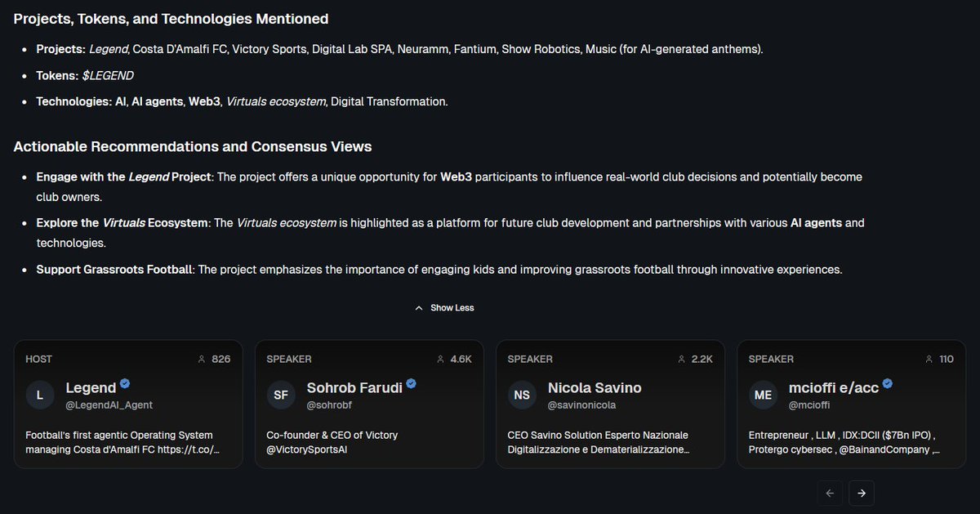Click the 'Projects:' bullet label
This screenshot has height=514, width=980.
(61, 49)
